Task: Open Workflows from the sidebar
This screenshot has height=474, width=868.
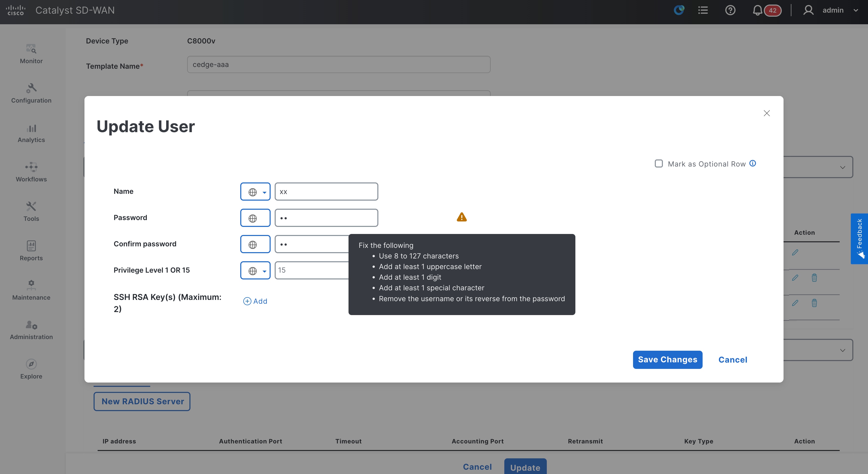Action: [x=31, y=172]
